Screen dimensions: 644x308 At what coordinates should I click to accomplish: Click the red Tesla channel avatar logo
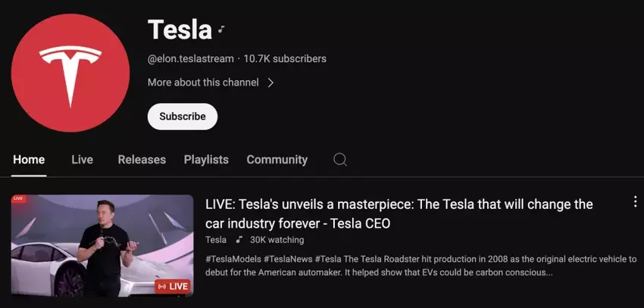pyautogui.click(x=70, y=71)
